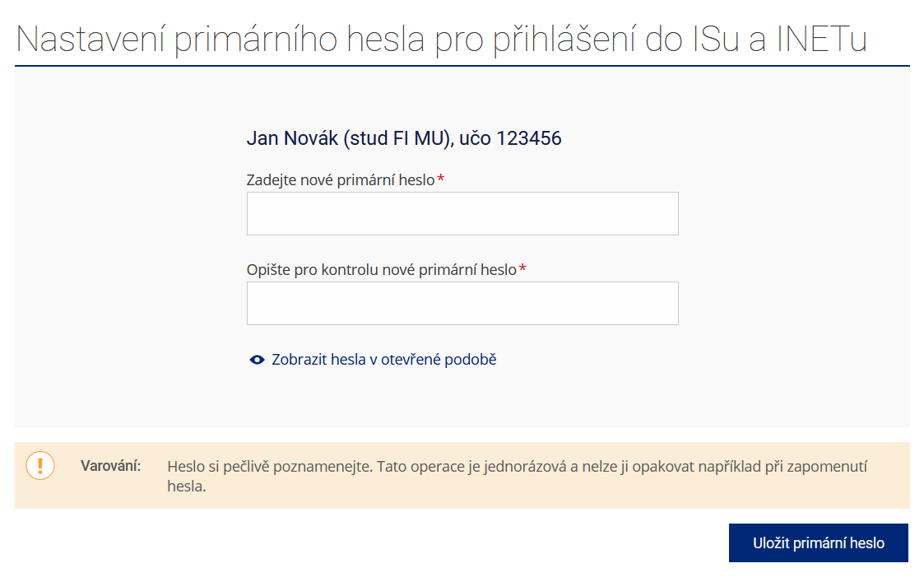Screen dimensions: 924x582
Task: Click the Opište pro kontrolu label
Action: [381, 270]
